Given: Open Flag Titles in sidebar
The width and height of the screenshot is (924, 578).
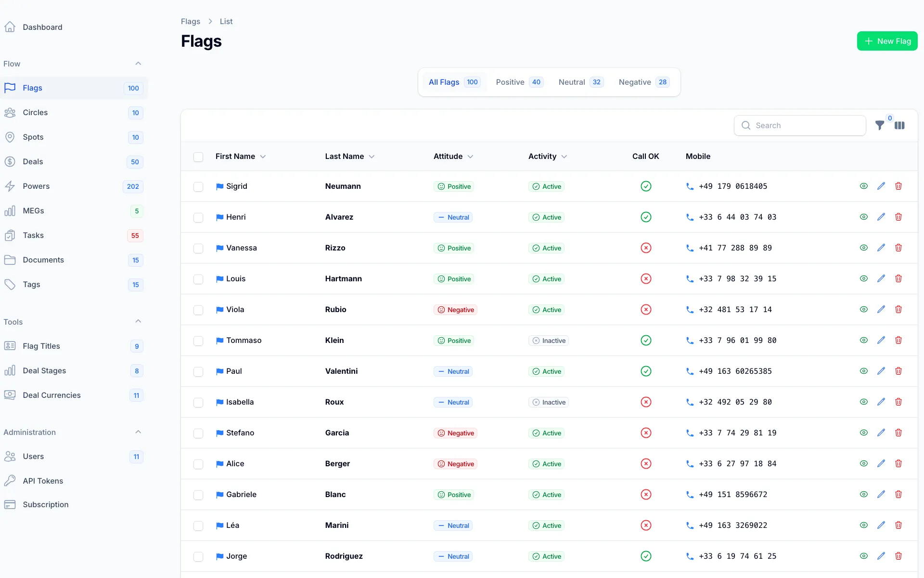Looking at the screenshot, I should click(74, 346).
